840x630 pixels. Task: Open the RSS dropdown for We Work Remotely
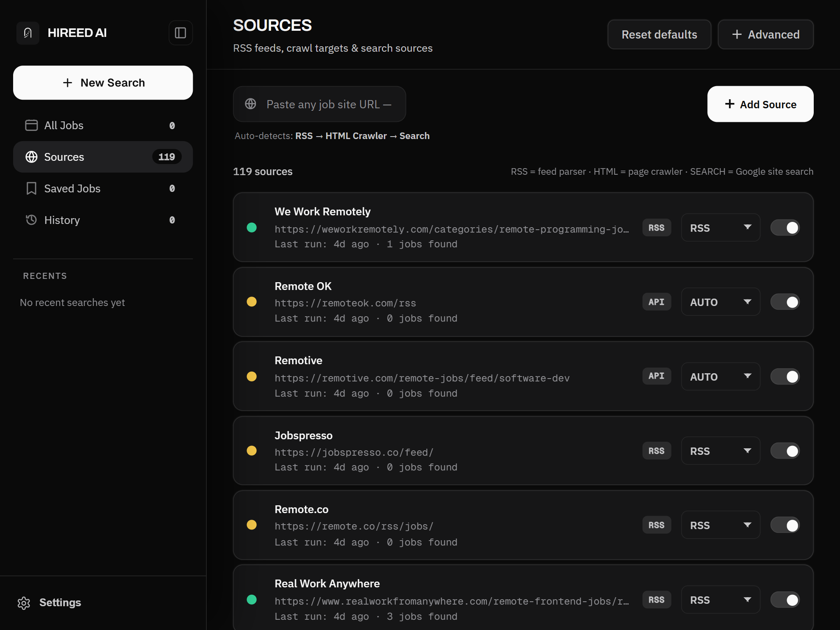point(721,228)
